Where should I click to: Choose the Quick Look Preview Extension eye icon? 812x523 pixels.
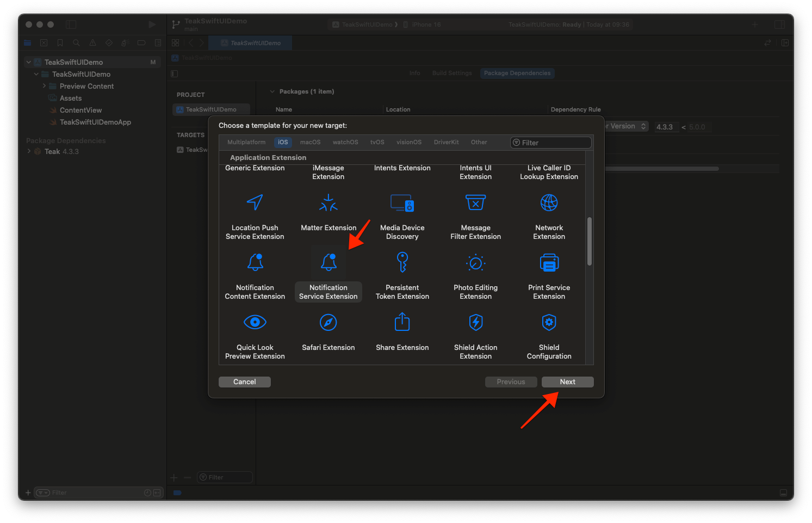[255, 322]
